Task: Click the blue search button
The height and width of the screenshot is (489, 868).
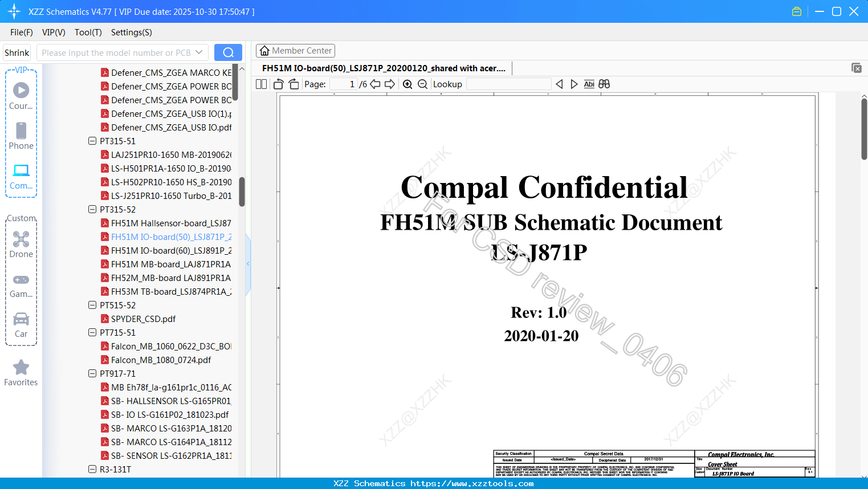Action: click(x=228, y=52)
